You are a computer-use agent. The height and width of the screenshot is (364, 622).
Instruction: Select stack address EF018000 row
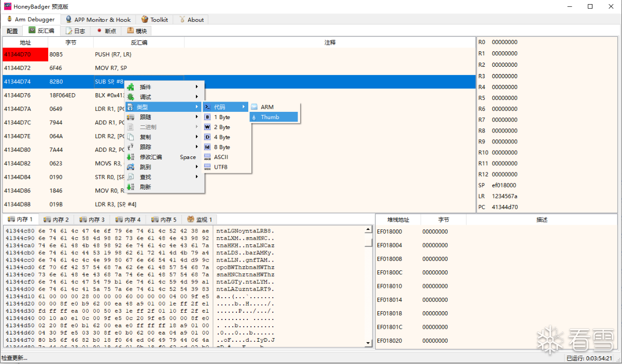click(x=496, y=231)
